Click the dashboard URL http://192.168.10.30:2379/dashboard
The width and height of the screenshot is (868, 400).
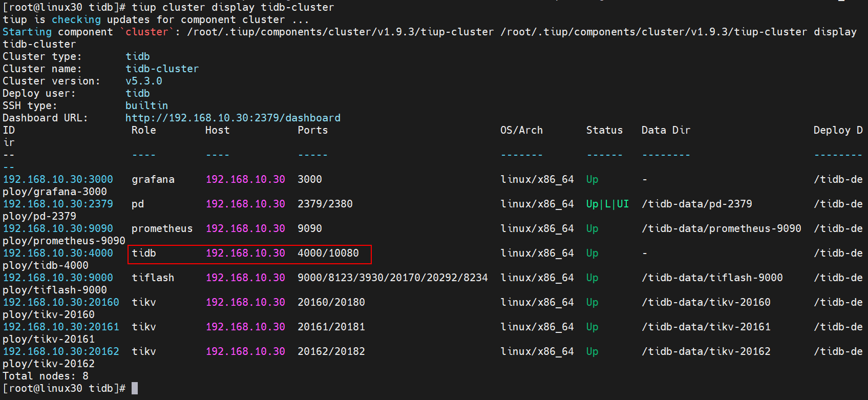233,118
